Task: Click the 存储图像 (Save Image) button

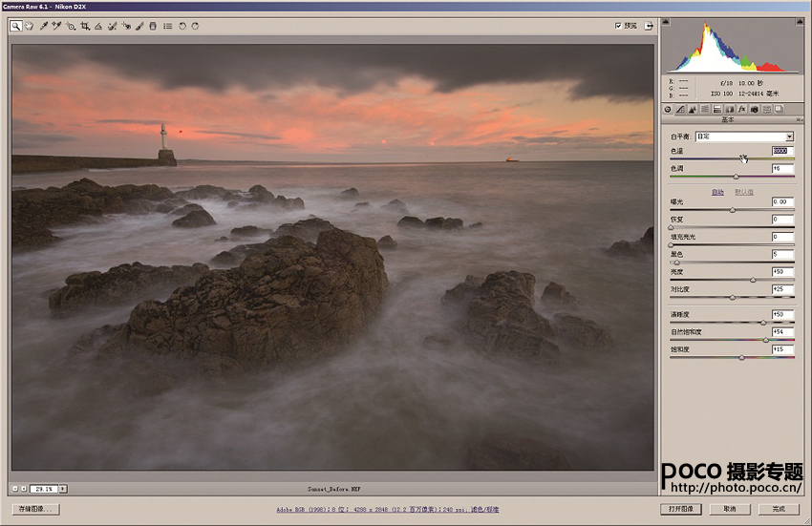Action: [35, 510]
